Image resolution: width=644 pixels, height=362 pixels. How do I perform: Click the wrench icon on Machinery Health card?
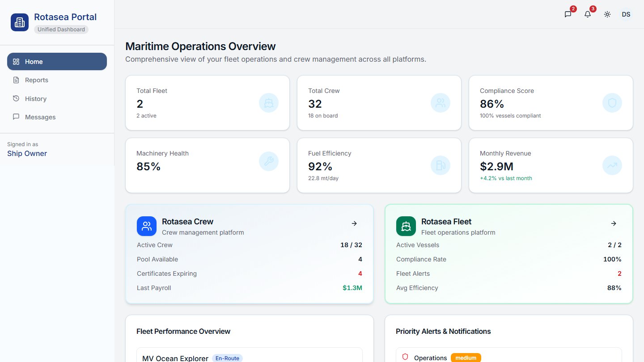[x=269, y=161]
